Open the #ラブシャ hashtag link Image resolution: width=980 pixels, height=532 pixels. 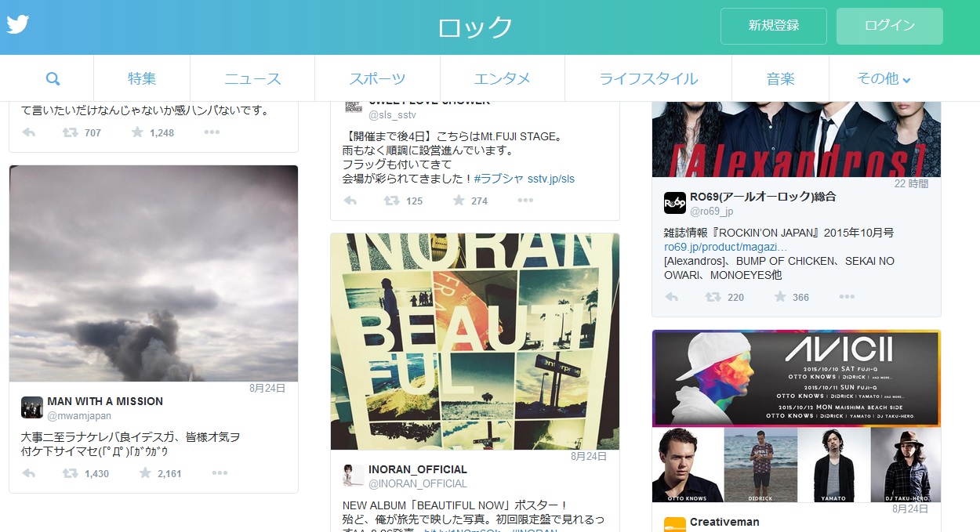coord(499,179)
